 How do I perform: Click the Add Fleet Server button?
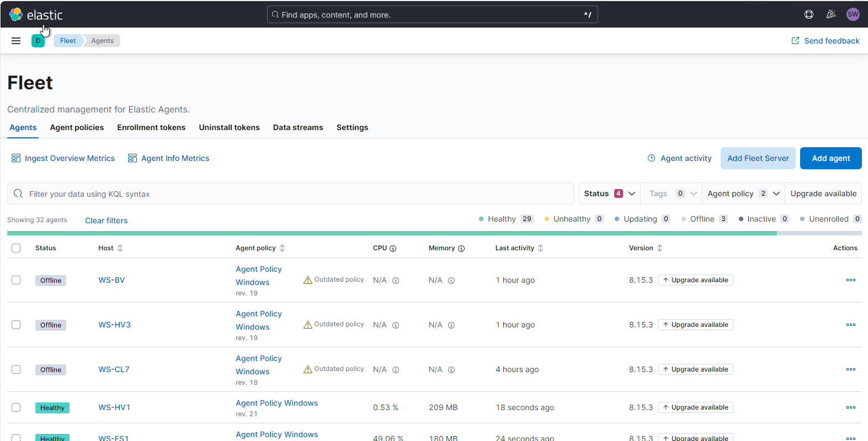point(758,158)
